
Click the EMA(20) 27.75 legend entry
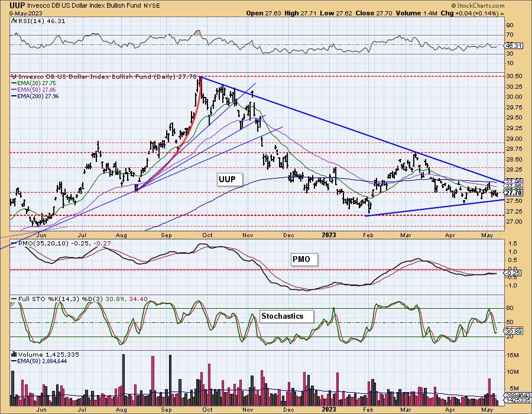click(37, 83)
